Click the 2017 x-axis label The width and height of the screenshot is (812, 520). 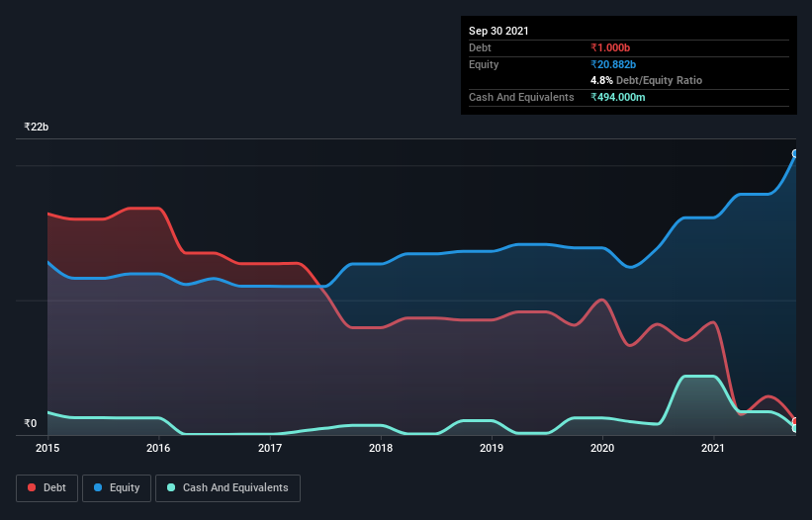[x=270, y=448]
